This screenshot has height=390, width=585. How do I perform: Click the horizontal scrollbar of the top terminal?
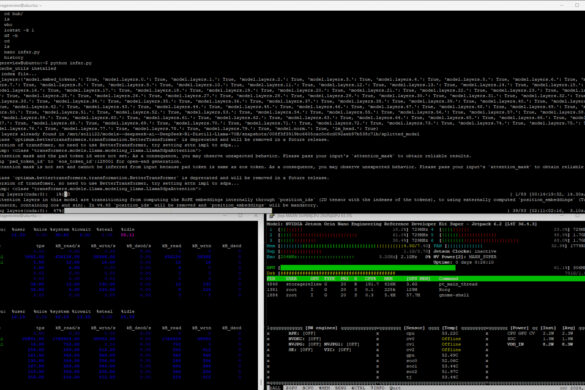point(168,211)
